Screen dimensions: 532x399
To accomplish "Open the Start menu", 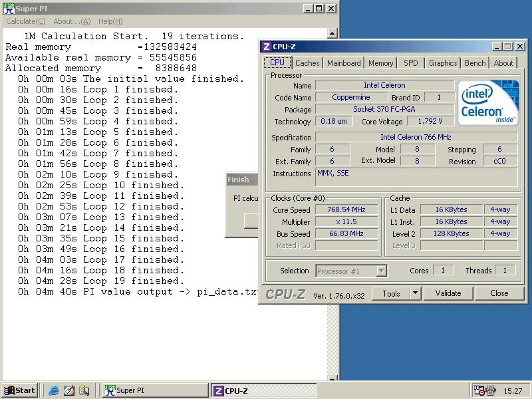I will (x=19, y=390).
